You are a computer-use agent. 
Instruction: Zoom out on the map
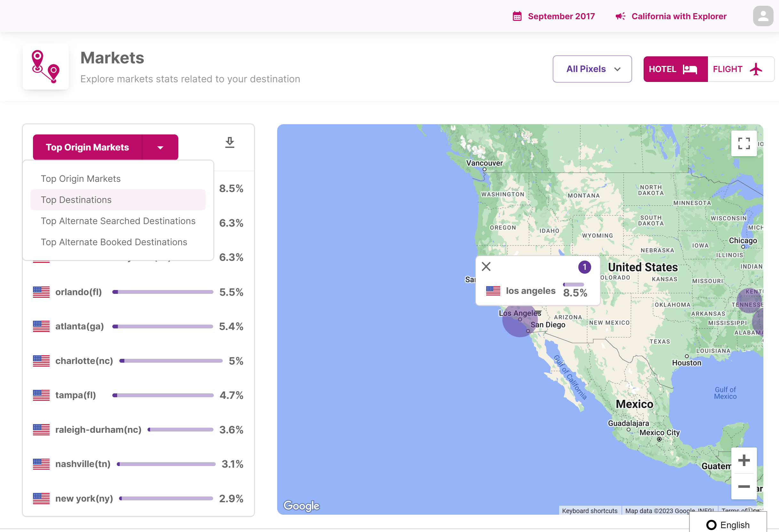744,487
